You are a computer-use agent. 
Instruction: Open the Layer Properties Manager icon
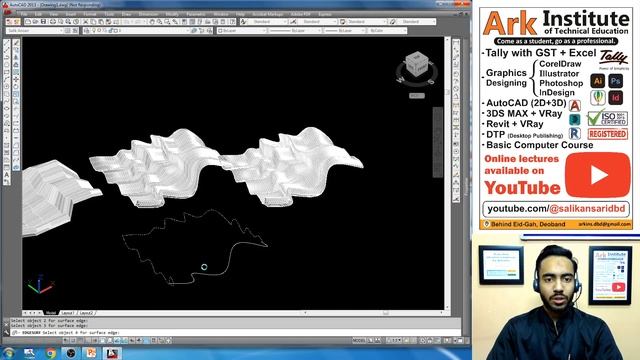tap(87, 31)
